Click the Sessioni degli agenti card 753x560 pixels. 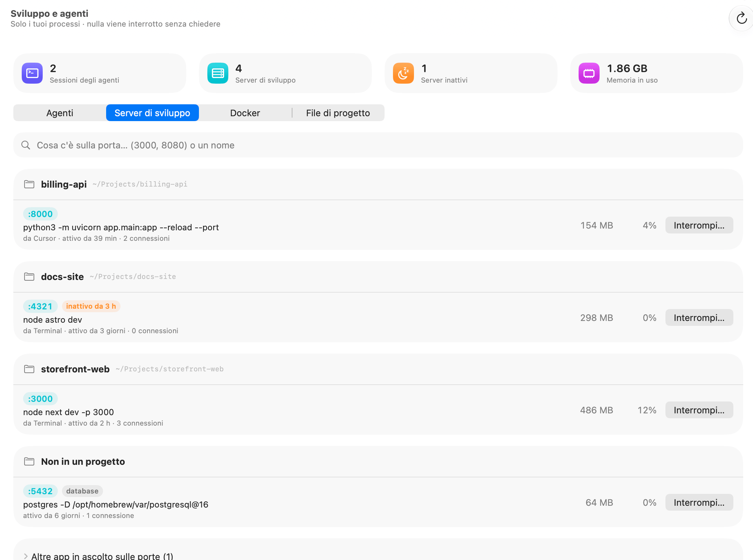(100, 73)
